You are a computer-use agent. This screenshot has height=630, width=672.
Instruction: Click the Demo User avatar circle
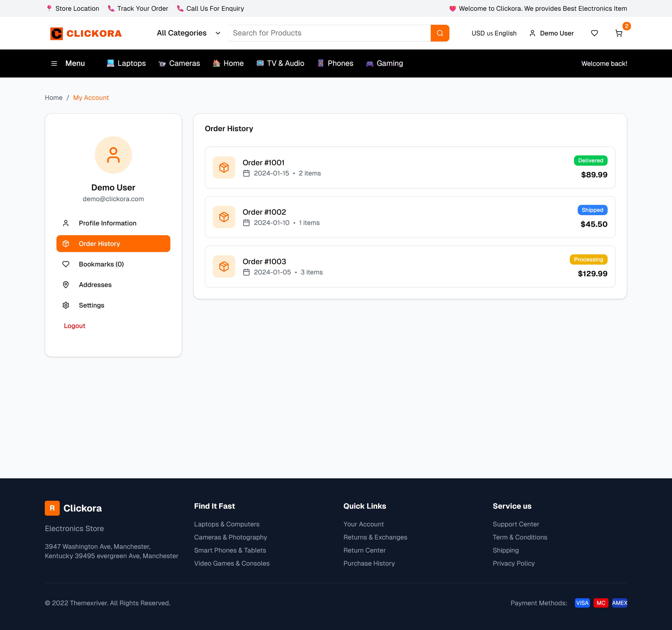click(113, 155)
